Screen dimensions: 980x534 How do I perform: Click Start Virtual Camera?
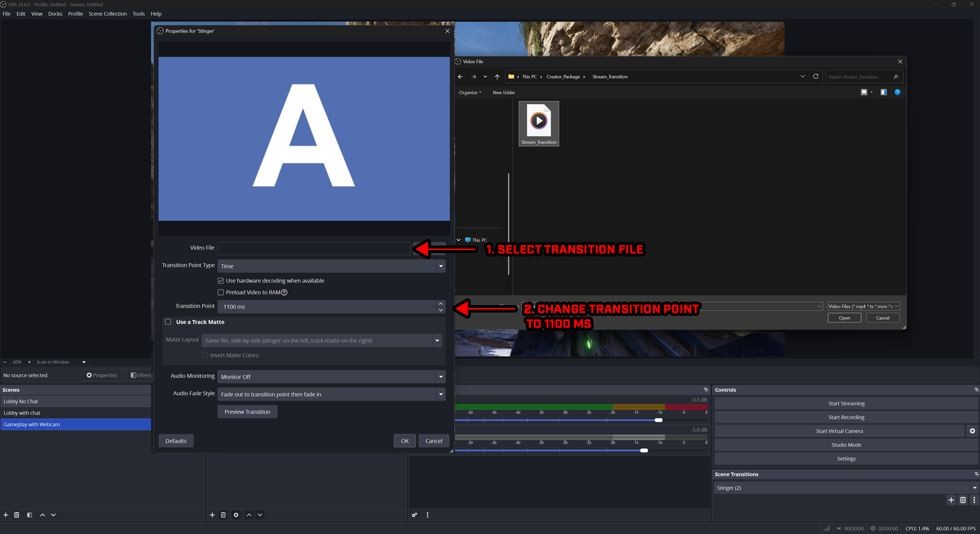tap(839, 431)
